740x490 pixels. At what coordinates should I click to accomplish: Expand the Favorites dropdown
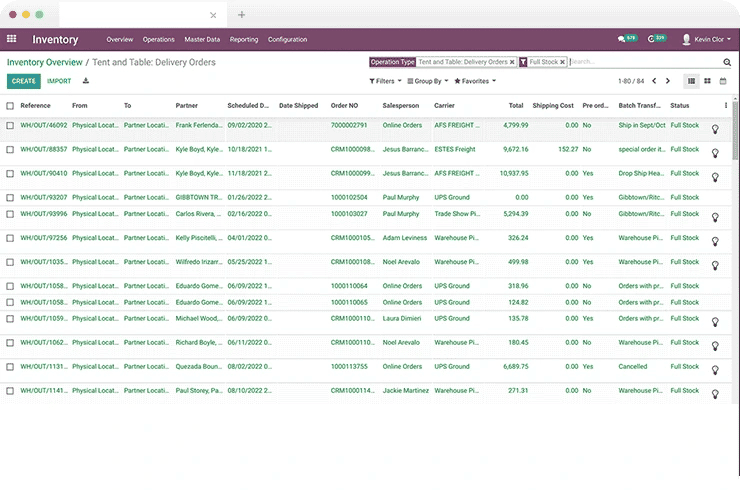pos(474,81)
